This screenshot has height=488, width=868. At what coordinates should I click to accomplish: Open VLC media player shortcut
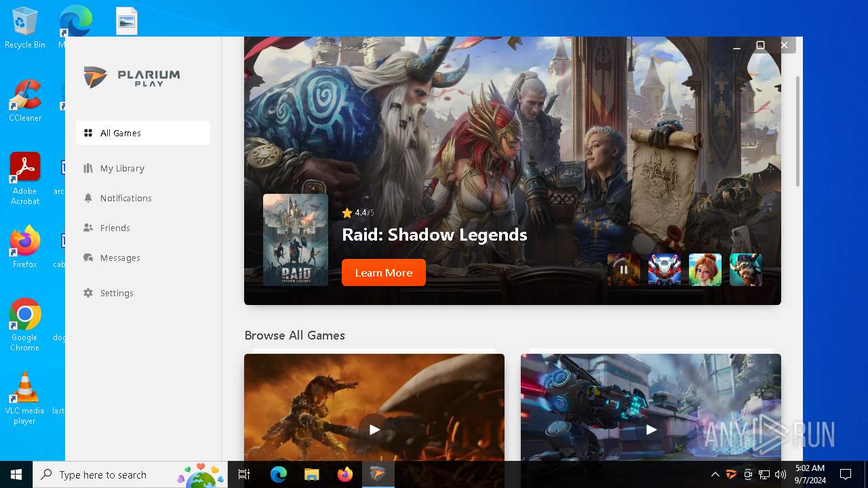(x=25, y=399)
